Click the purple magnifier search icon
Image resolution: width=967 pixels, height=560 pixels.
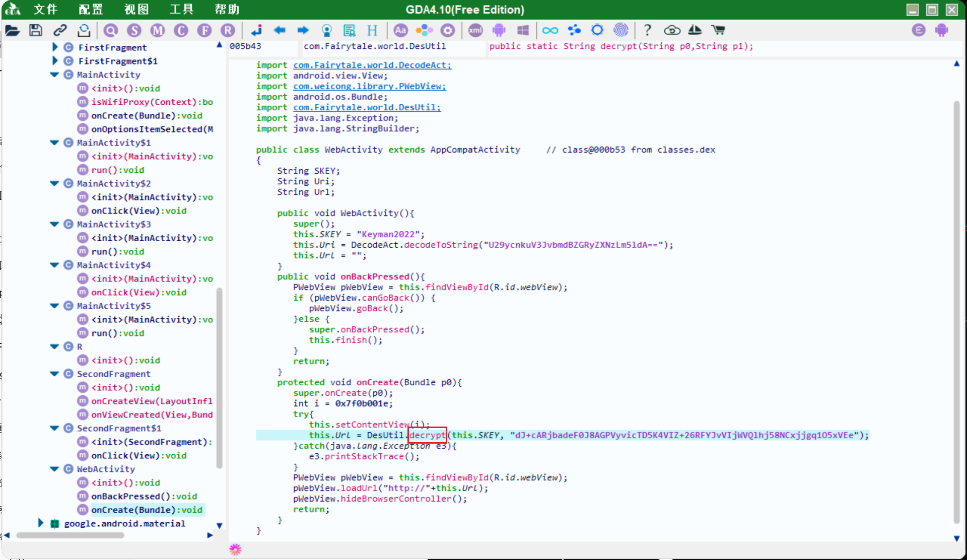pos(111,31)
